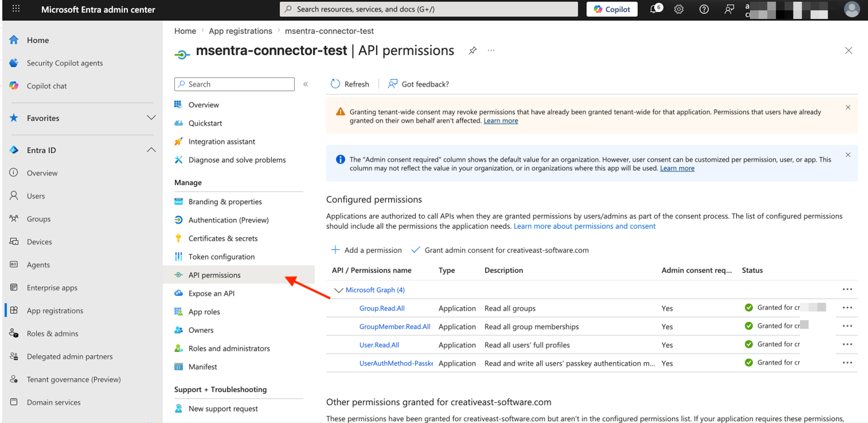Collapse the resource menu with double chevron
The height and width of the screenshot is (423, 868).
point(305,84)
